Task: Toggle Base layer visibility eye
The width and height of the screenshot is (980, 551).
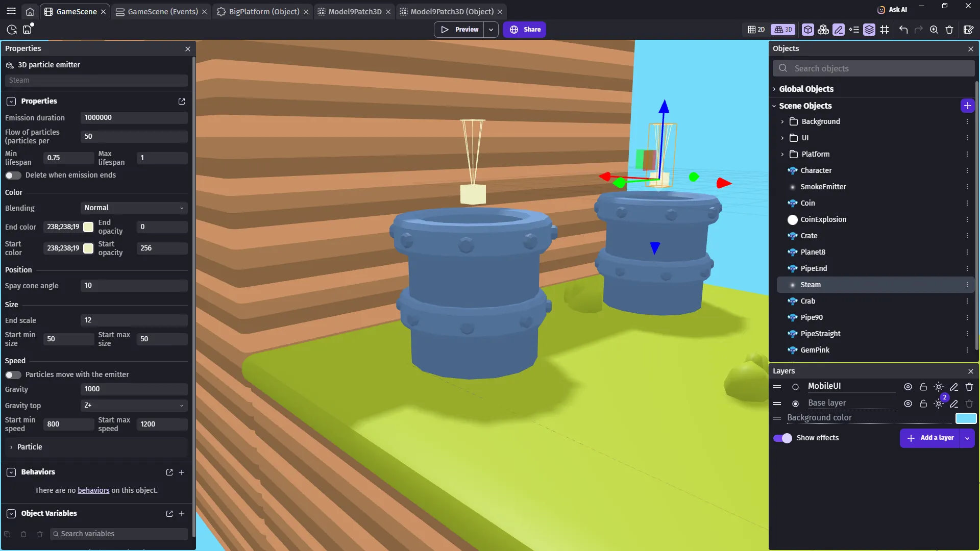Action: click(x=908, y=404)
